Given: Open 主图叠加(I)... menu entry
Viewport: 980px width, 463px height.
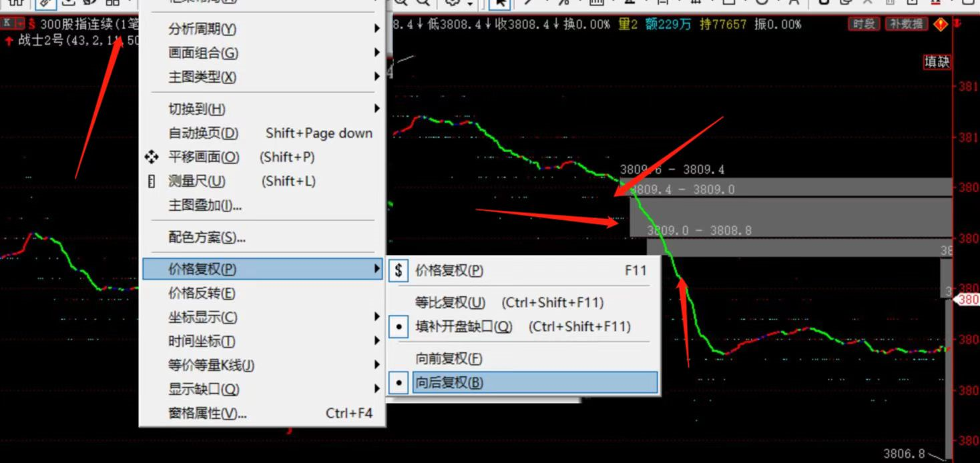Looking at the screenshot, I should 262,205.
